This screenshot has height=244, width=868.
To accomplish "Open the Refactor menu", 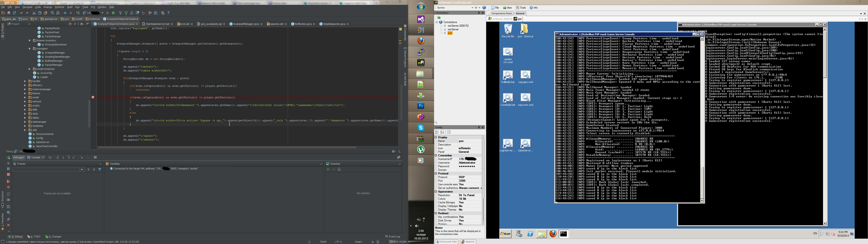I will (x=60, y=7).
